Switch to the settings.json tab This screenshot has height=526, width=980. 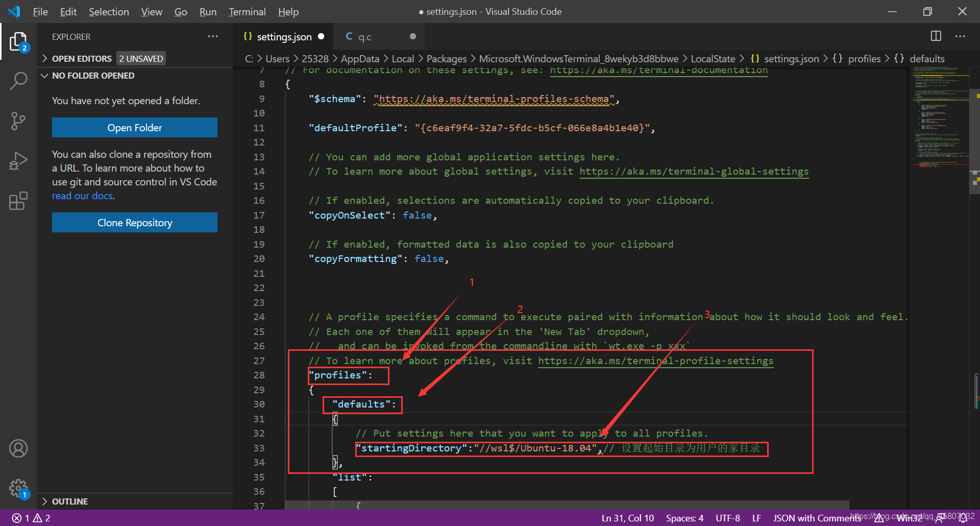tap(284, 37)
